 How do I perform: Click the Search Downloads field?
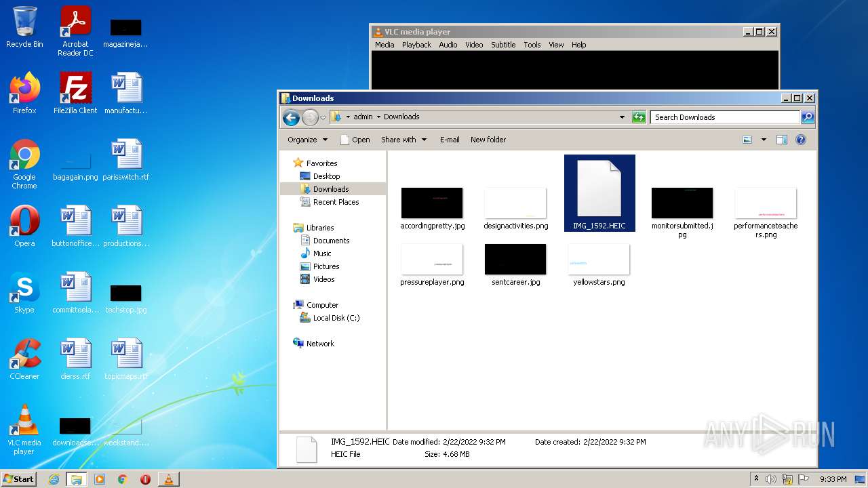click(x=725, y=117)
